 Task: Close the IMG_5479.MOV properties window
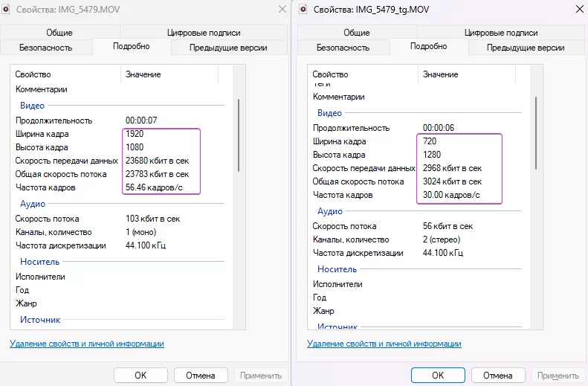click(282, 9)
